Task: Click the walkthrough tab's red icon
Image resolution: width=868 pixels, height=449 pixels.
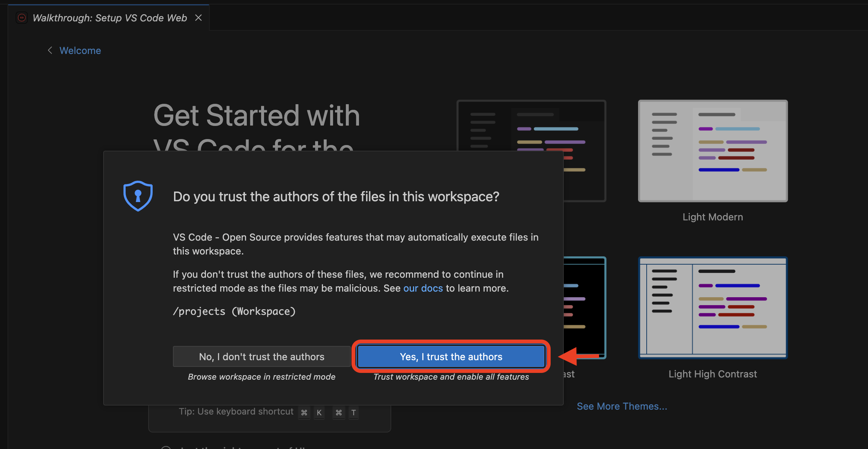Action: [x=22, y=18]
